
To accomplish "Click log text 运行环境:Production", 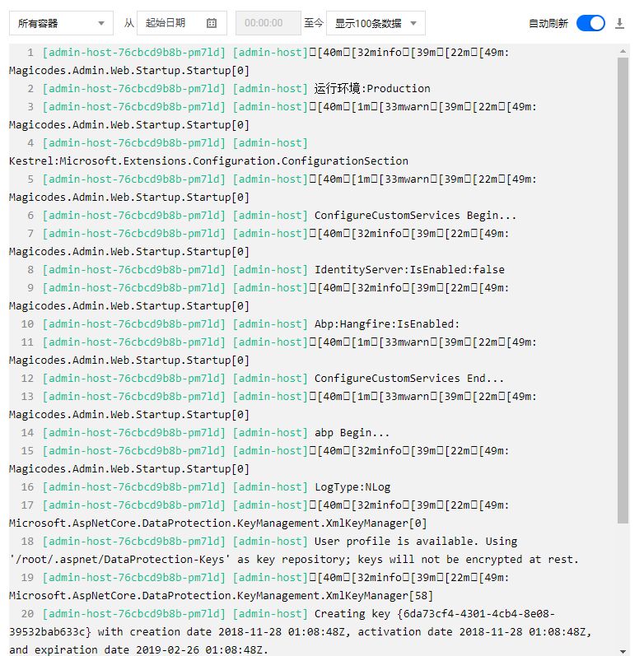I will 372,88.
